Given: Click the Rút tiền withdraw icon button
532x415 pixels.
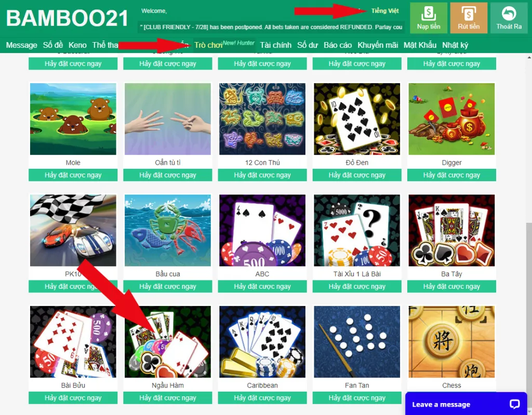Looking at the screenshot, I should (469, 18).
